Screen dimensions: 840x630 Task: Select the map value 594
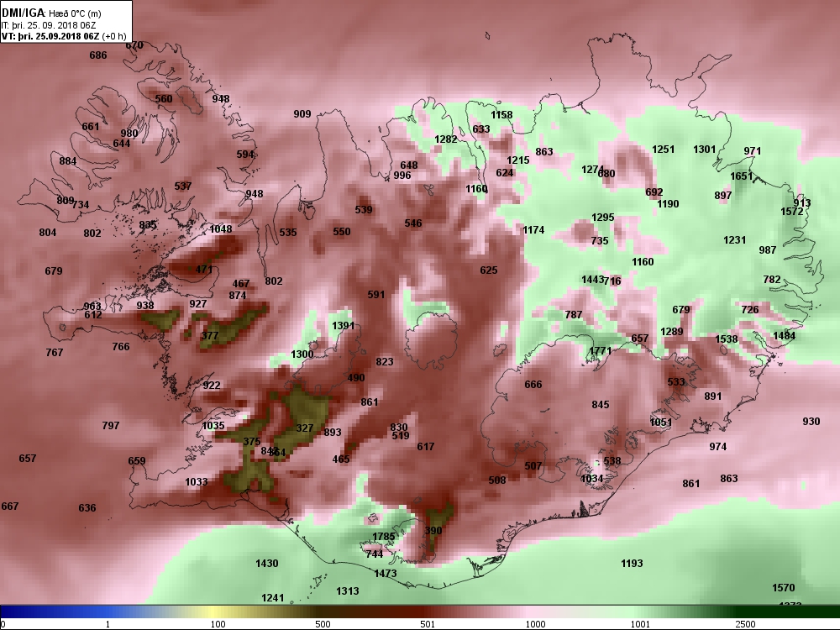(x=245, y=155)
